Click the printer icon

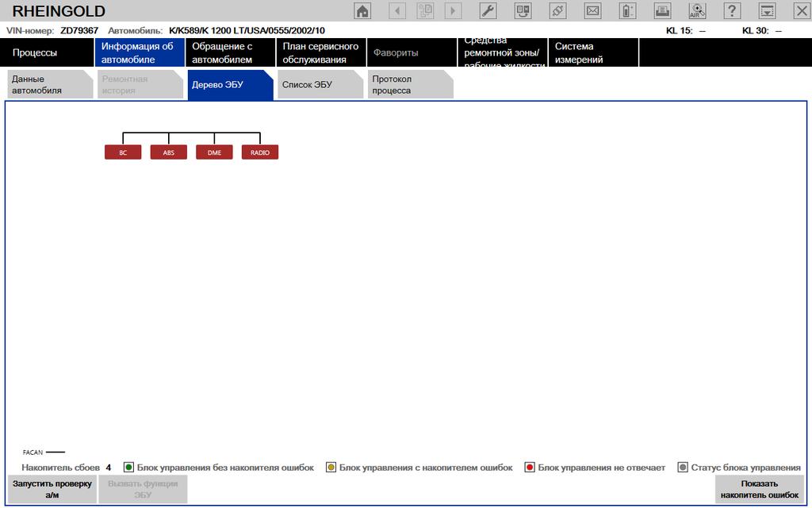662,11
